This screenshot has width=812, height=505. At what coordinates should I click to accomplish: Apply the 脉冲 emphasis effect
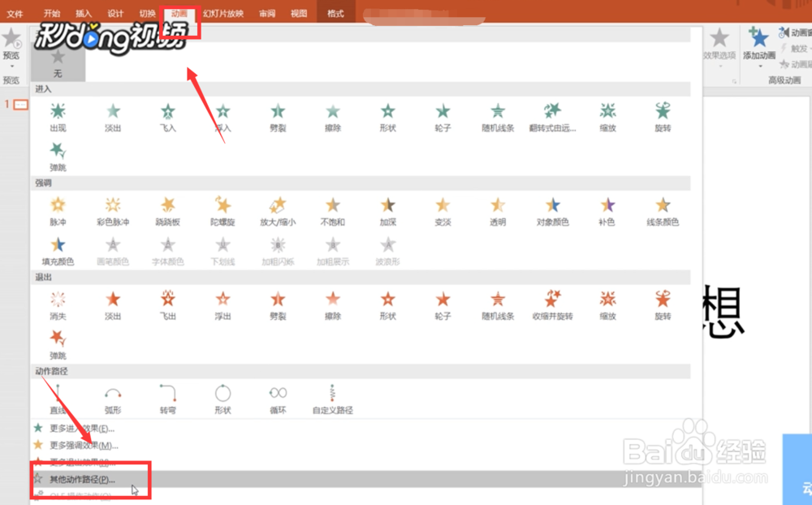click(x=58, y=212)
